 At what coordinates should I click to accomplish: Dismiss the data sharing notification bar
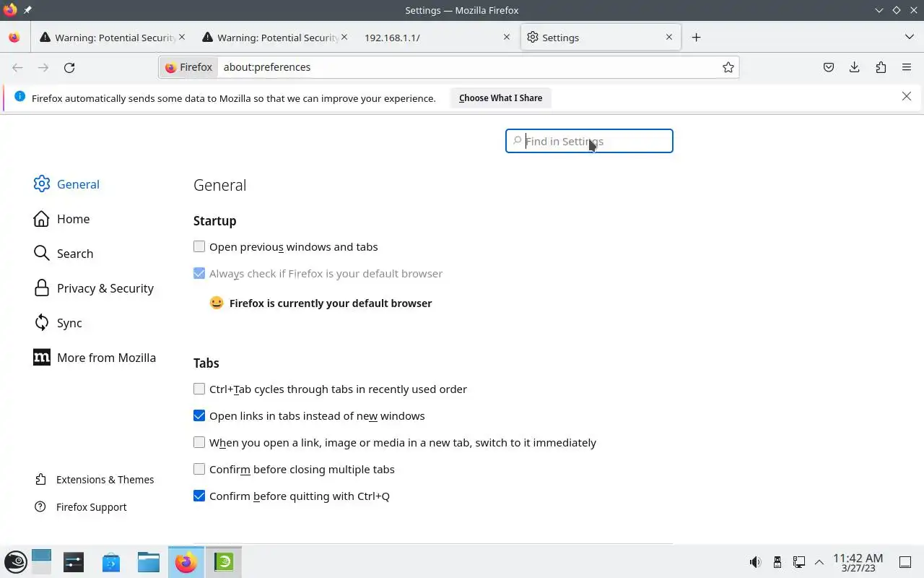pyautogui.click(x=907, y=96)
